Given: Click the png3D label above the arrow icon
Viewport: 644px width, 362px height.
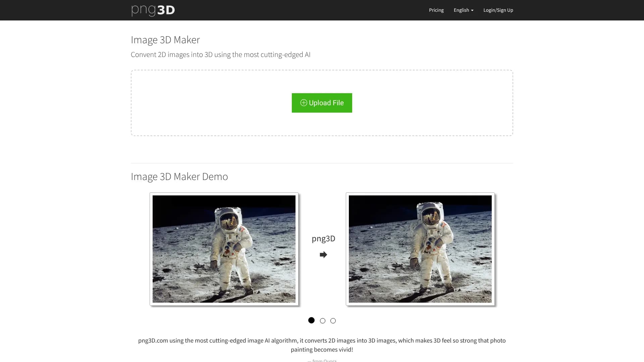Looking at the screenshot, I should click(x=323, y=239).
